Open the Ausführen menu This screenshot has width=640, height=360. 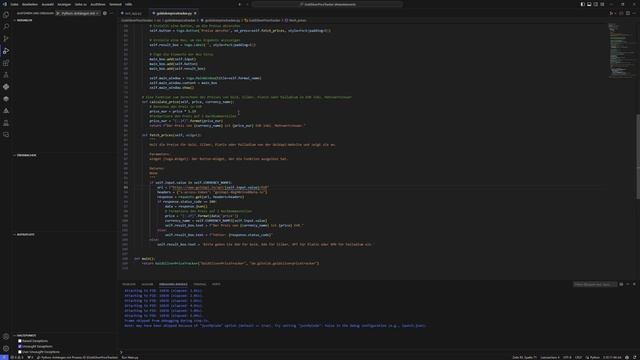coord(98,4)
